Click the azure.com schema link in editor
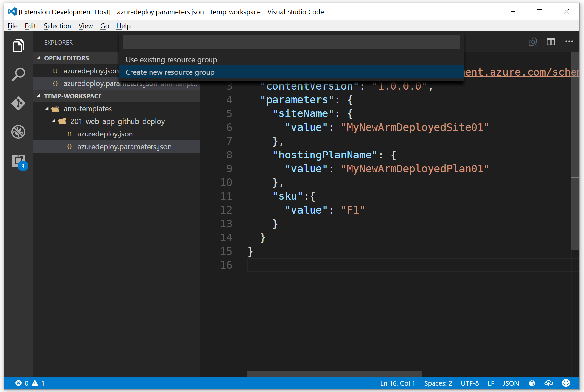This screenshot has width=584, height=392. (x=521, y=72)
